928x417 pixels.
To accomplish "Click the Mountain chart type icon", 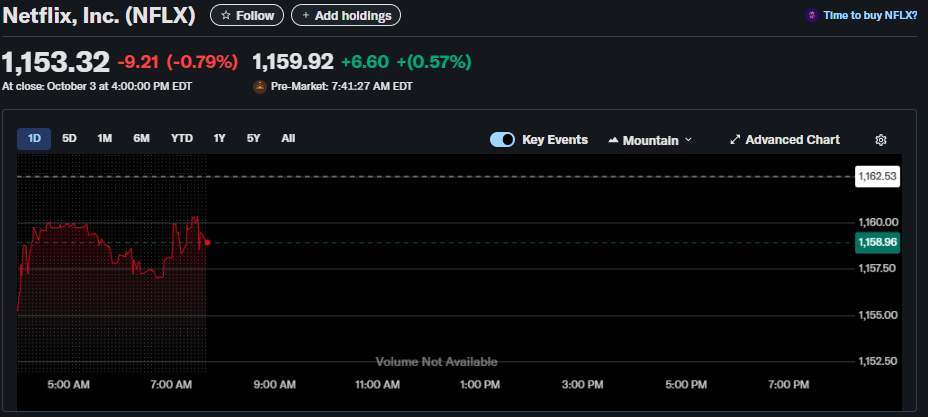I will 613,140.
